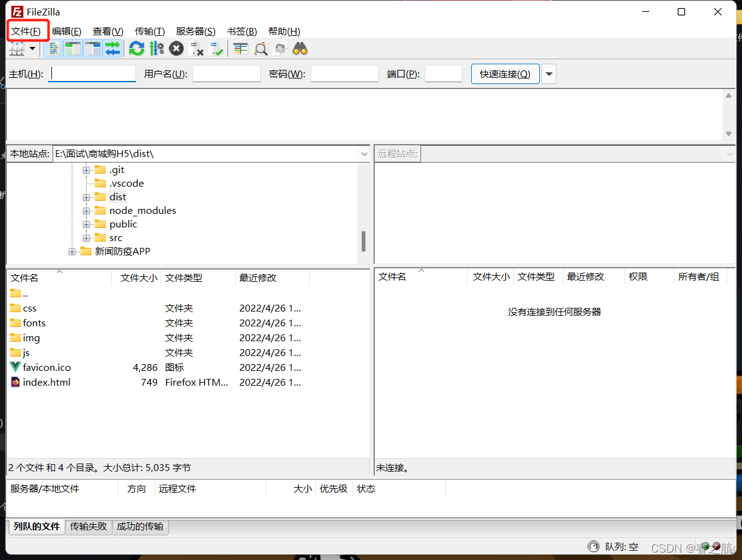This screenshot has width=742, height=560.
Task: Expand the .git folder node
Action: click(86, 170)
